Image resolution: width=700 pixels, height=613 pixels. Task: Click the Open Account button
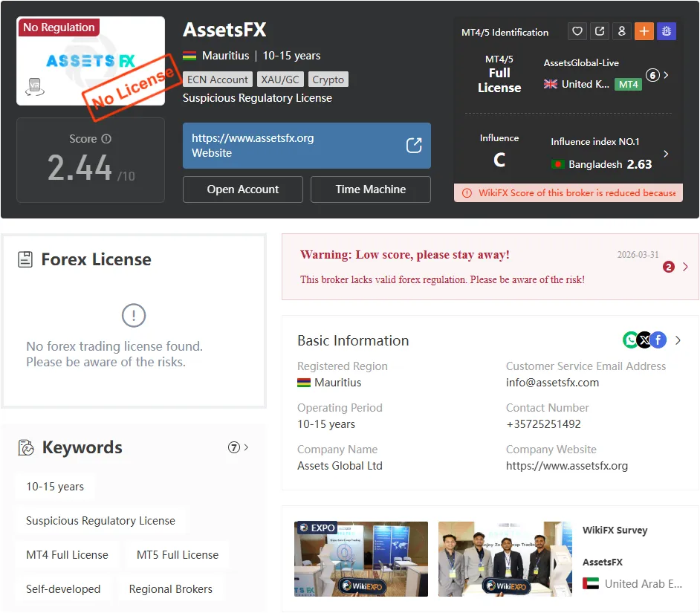coord(243,189)
